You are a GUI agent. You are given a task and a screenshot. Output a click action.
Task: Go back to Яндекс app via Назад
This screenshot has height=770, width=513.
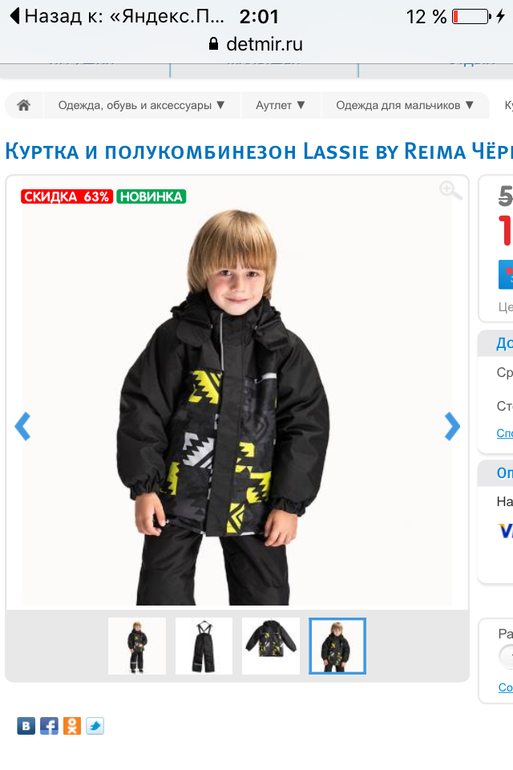pos(117,17)
